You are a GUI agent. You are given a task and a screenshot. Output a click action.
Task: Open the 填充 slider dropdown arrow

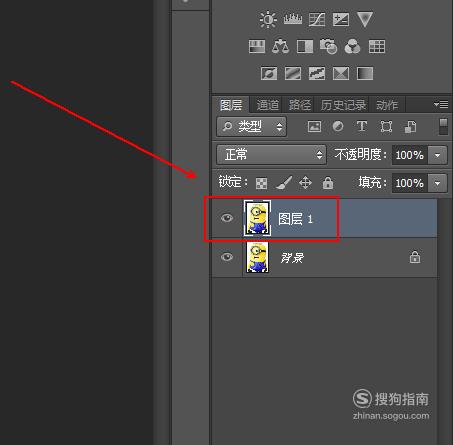437,183
